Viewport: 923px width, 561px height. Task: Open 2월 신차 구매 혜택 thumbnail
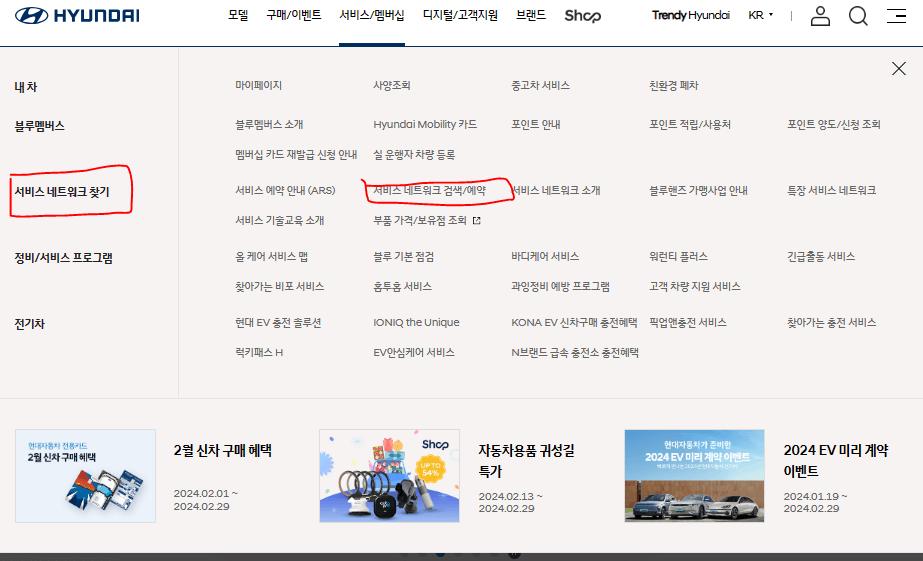click(x=85, y=476)
